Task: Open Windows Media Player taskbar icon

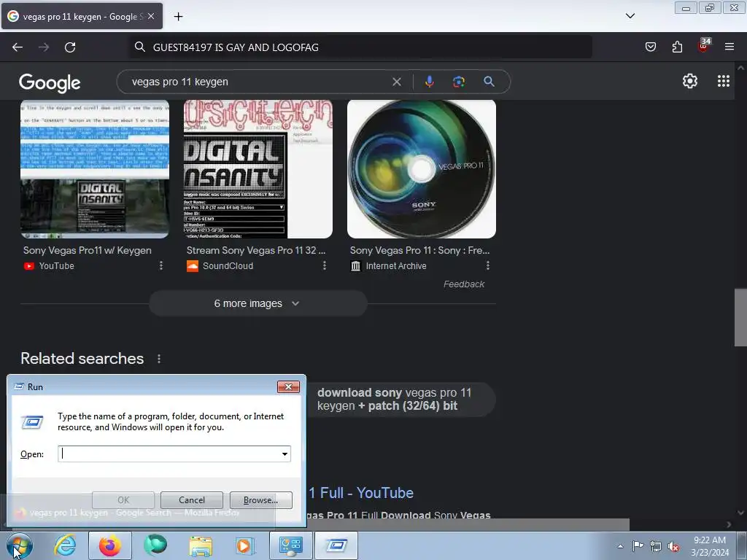Action: (x=245, y=545)
